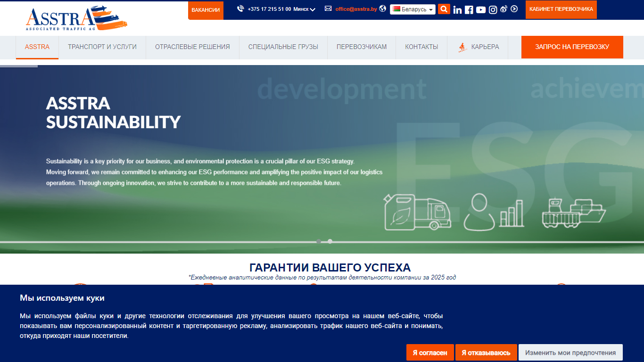
Task: Click the КАБИНЕТ ПЕРЕВОЗЧИКА button
Action: (561, 9)
